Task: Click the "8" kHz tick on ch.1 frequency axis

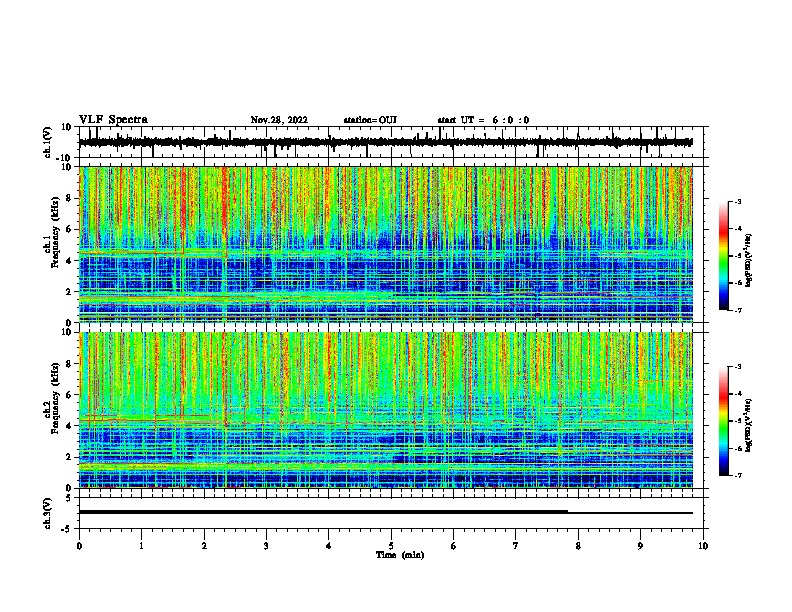Action: 70,198
